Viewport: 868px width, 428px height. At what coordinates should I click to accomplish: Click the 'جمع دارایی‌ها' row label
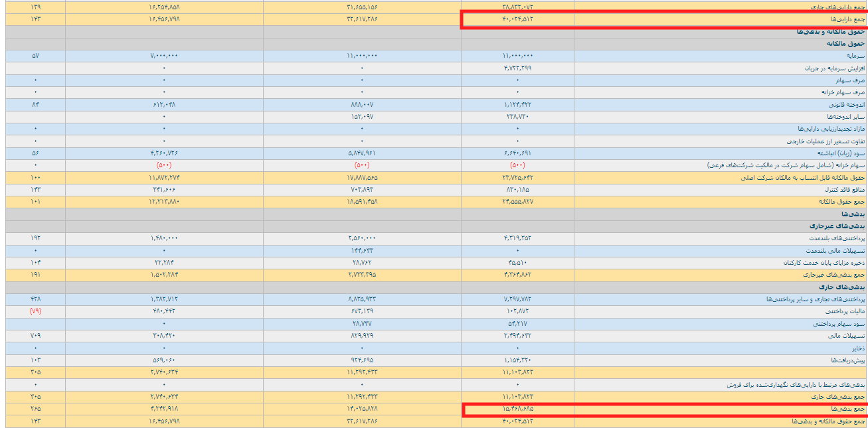tap(851, 19)
